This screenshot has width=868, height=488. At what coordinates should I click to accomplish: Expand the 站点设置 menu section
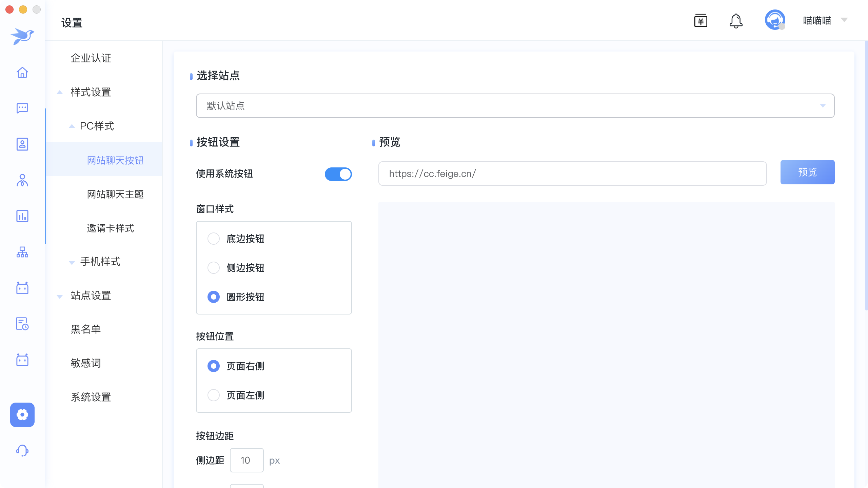point(91,296)
